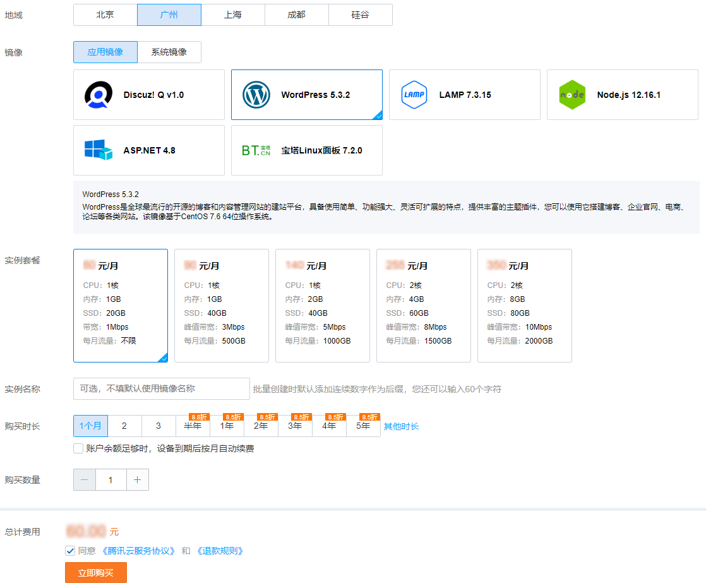The width and height of the screenshot is (706, 588).
Task: Choose the LAMP 7.3.15 application image
Action: (x=464, y=94)
